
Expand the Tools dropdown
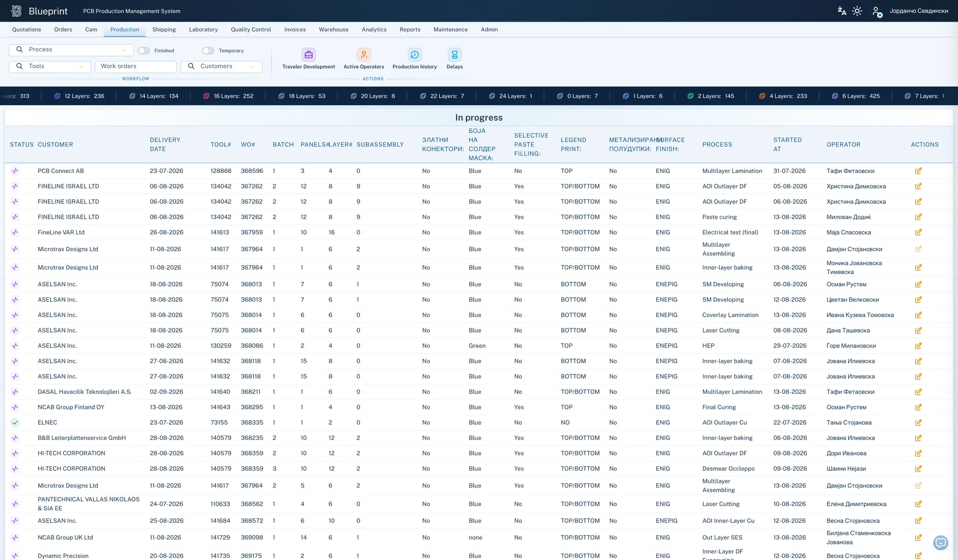point(50,66)
